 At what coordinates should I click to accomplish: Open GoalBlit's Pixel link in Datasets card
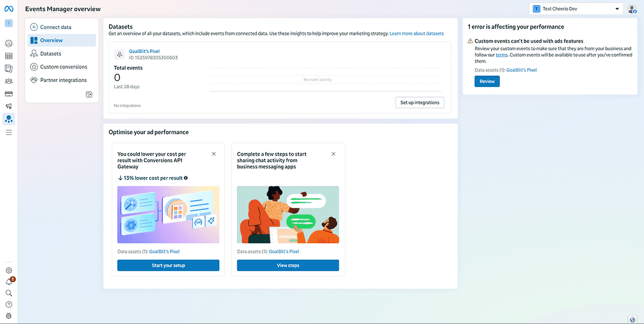coord(144,52)
